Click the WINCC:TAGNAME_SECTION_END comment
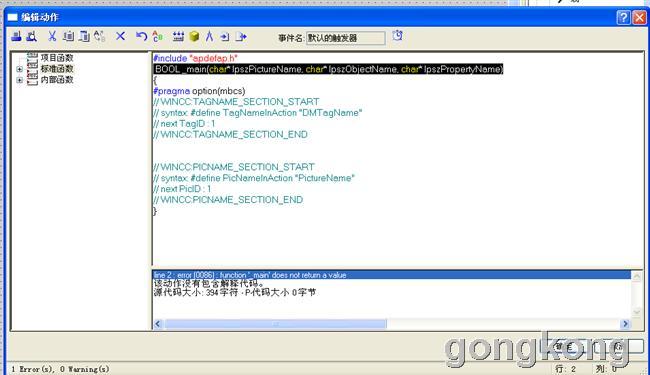The height and width of the screenshot is (375, 650). point(230,134)
